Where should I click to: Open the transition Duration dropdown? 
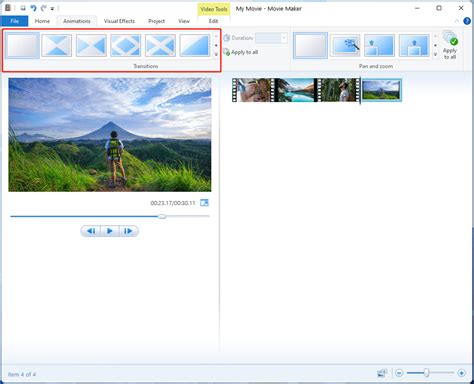(x=284, y=38)
